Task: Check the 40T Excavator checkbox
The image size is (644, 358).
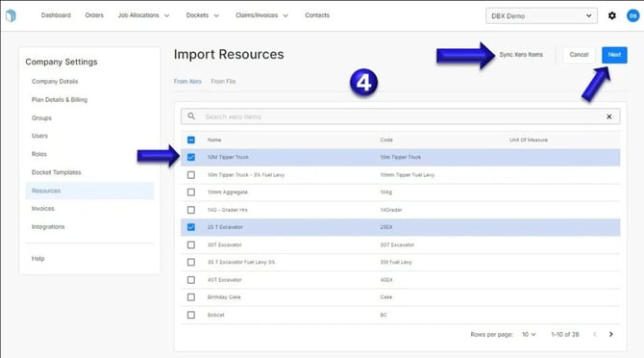Action: tap(191, 279)
